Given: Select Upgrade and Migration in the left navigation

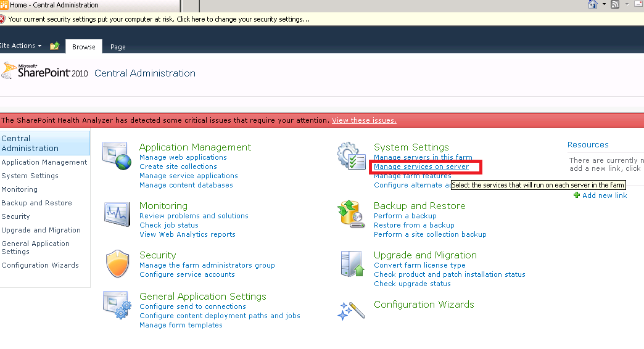Looking at the screenshot, I should point(41,230).
